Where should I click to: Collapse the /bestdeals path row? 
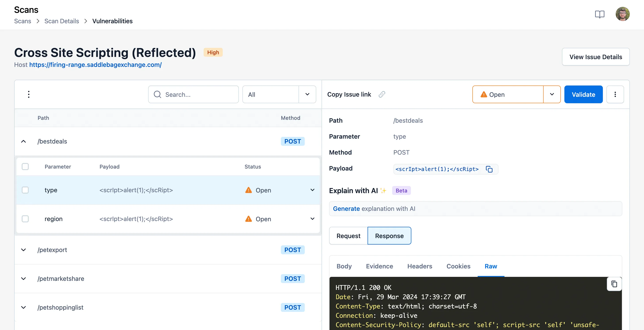click(x=23, y=142)
